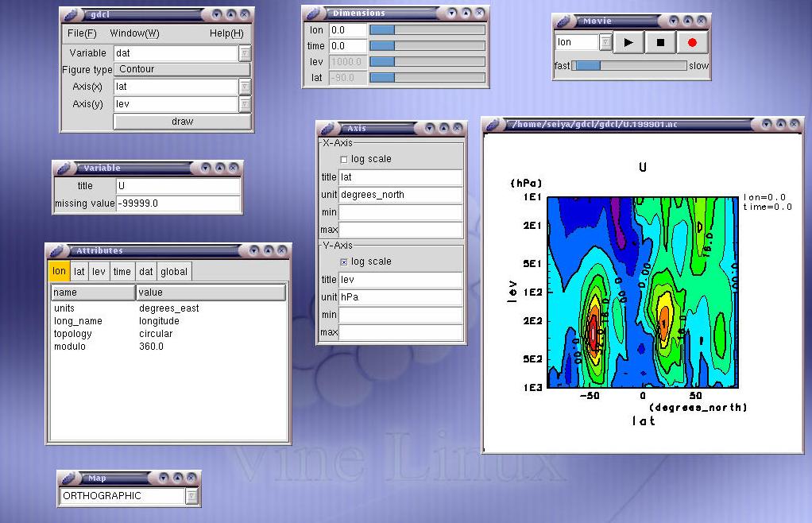Screen dimensions: 812x523
Task: Open the Variable dat dropdown arrow
Action: [x=245, y=52]
